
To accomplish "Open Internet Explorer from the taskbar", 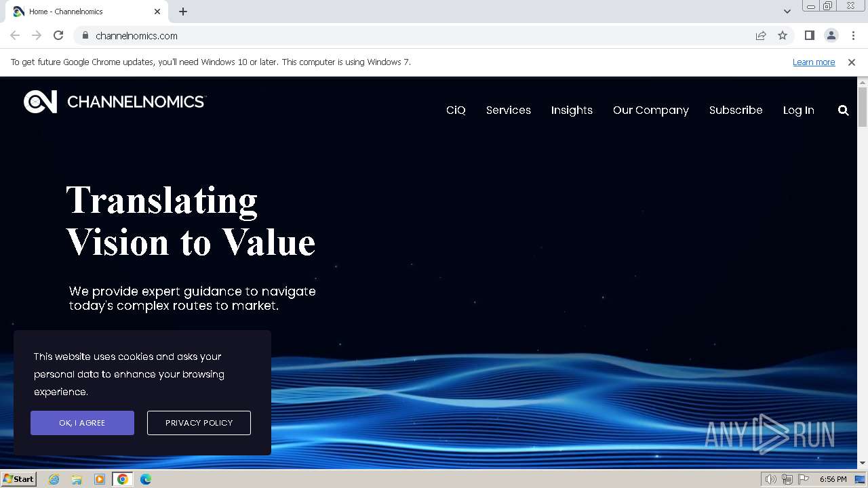I will pos(54,479).
